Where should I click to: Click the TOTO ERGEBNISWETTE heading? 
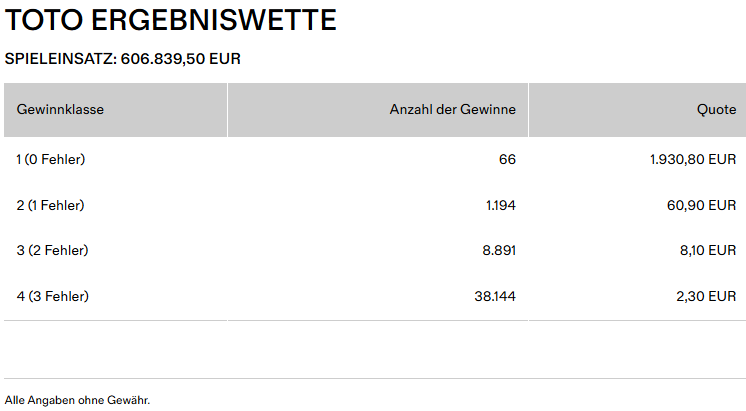click(171, 20)
